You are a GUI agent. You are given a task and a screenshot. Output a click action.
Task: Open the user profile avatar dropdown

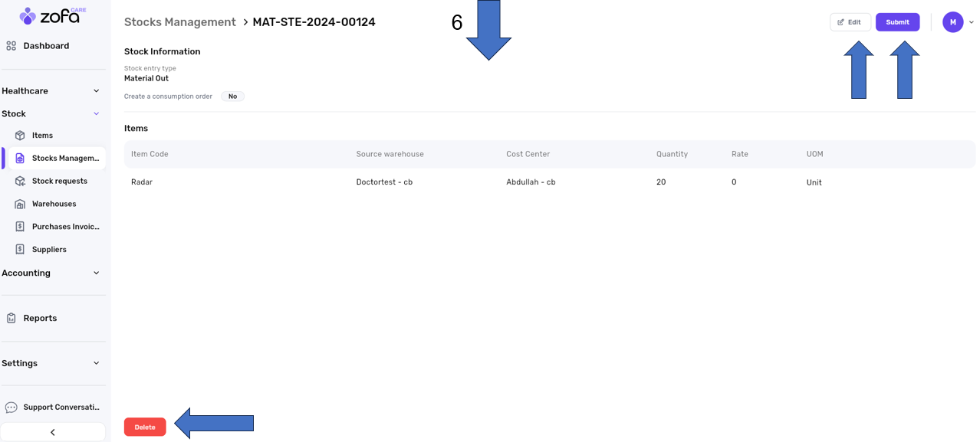coord(953,22)
